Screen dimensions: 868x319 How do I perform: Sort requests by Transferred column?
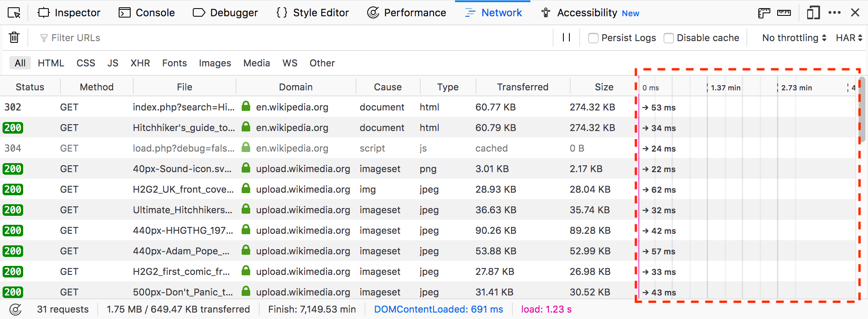(x=522, y=87)
